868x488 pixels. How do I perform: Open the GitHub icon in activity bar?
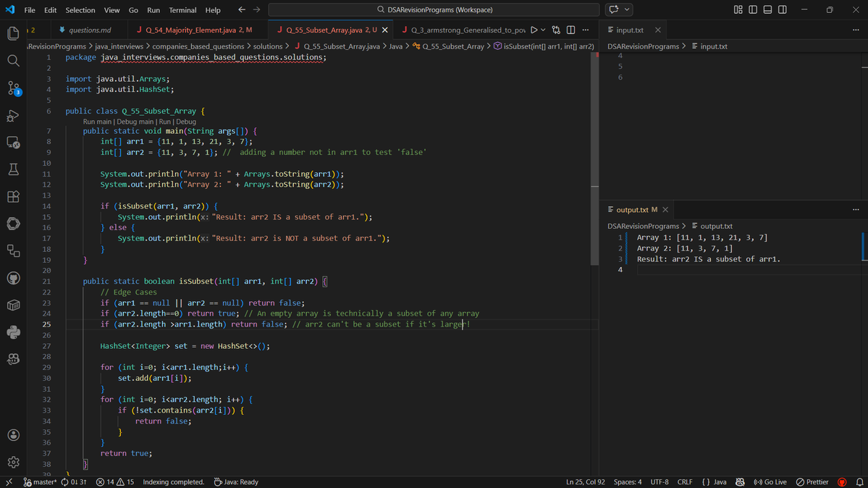tap(13, 278)
